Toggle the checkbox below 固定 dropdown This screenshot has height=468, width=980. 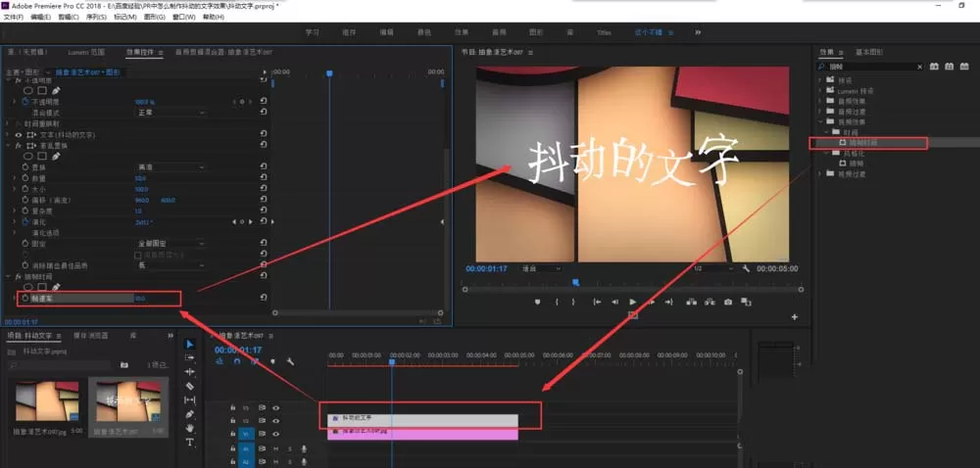point(138,256)
